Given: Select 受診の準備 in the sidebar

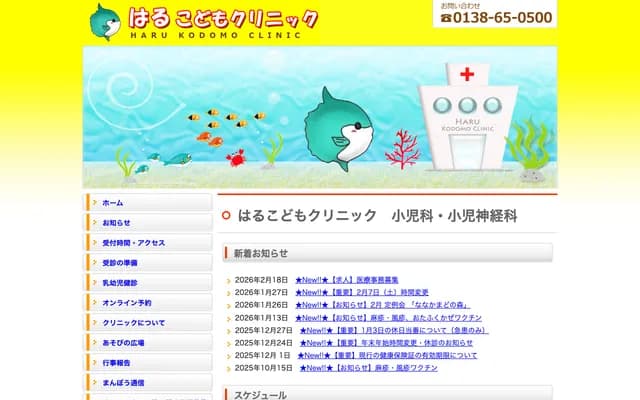Looking at the screenshot, I should (148, 262).
